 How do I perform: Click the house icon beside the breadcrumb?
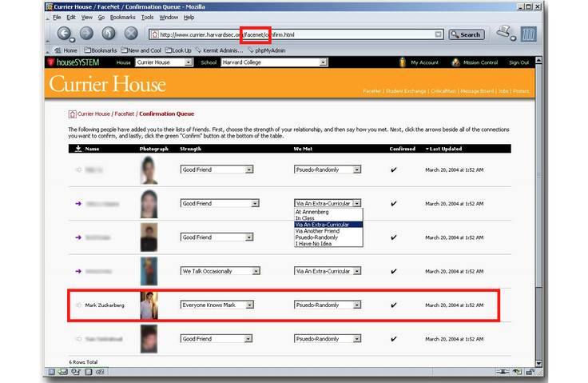click(73, 114)
